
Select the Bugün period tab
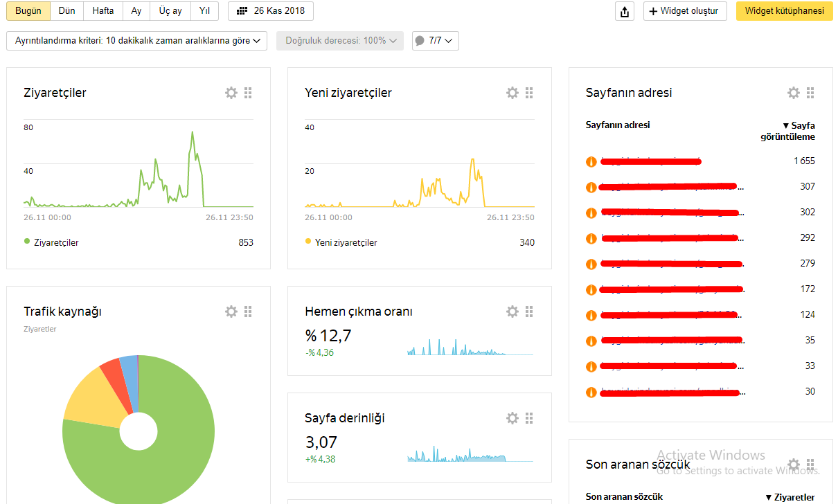click(28, 11)
